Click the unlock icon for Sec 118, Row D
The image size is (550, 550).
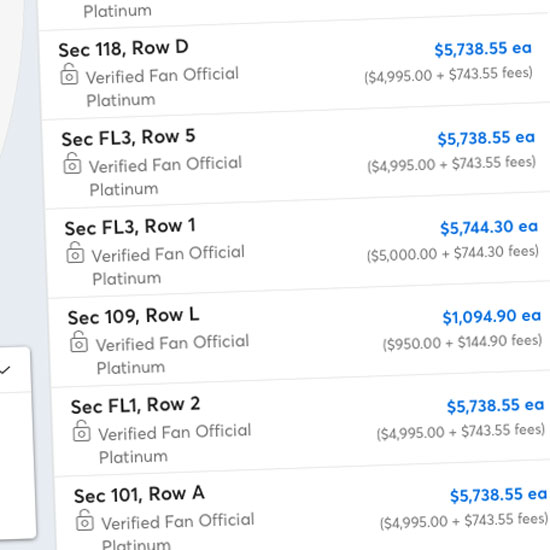[x=69, y=74]
